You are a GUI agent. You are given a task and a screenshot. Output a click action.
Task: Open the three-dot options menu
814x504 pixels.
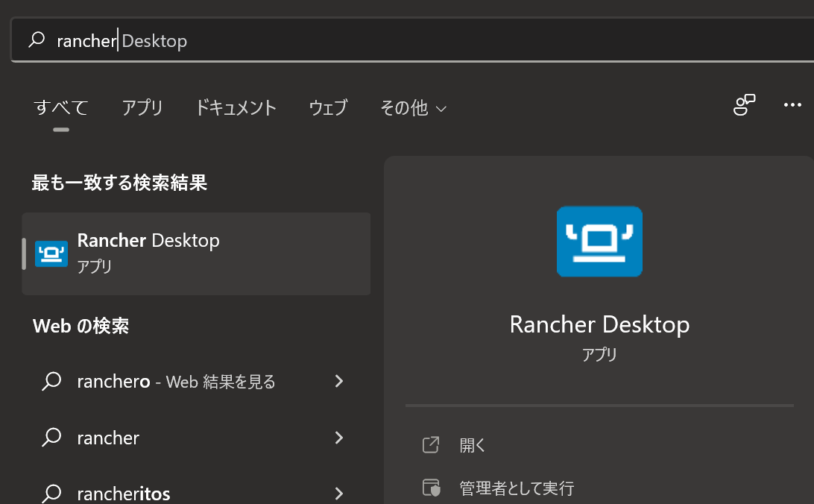792,105
